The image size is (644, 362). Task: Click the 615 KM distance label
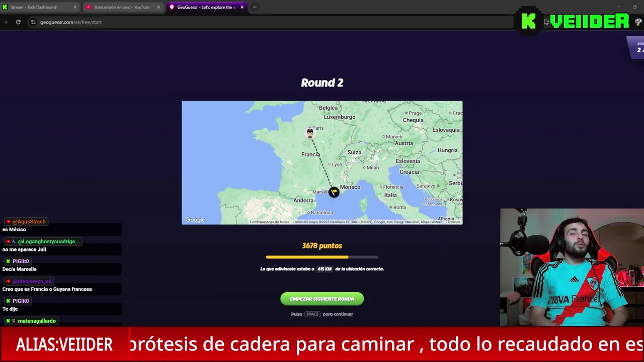[x=325, y=269]
